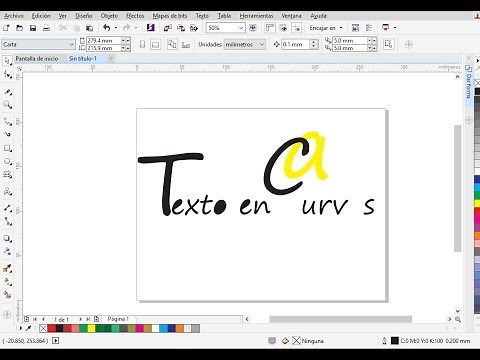Select the Artistic Media tool
The width and height of the screenshot is (480, 360).
click(x=7, y=134)
